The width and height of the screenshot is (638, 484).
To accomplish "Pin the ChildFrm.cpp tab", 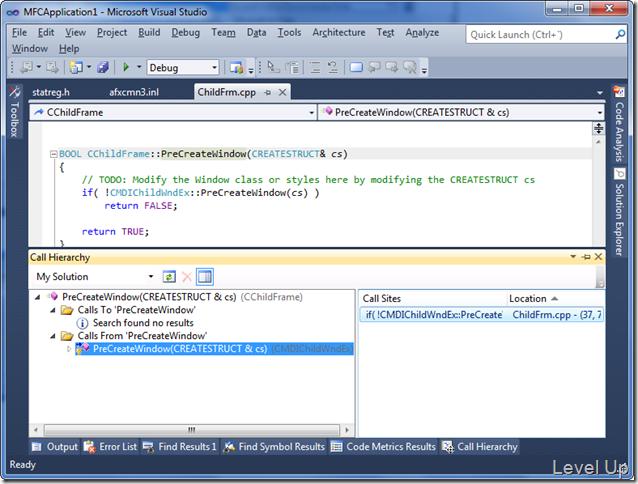I will (x=267, y=93).
